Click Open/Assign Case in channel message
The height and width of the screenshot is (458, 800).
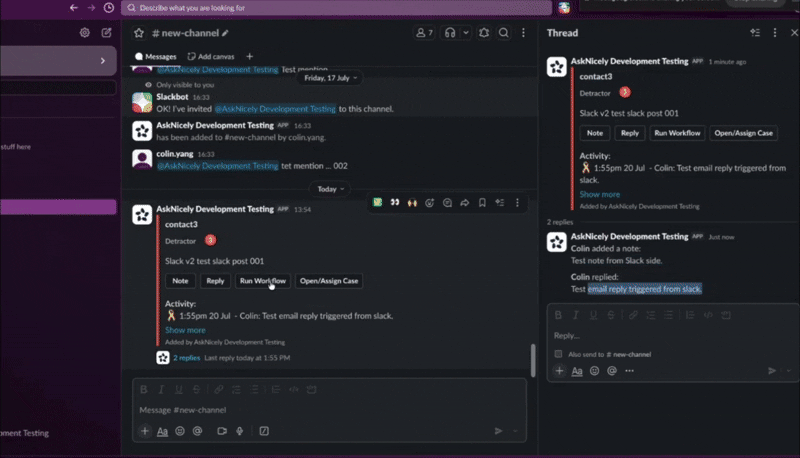(329, 281)
